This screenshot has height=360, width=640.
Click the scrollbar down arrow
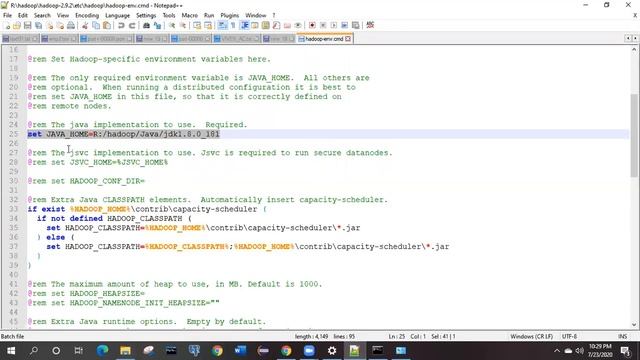633,325
